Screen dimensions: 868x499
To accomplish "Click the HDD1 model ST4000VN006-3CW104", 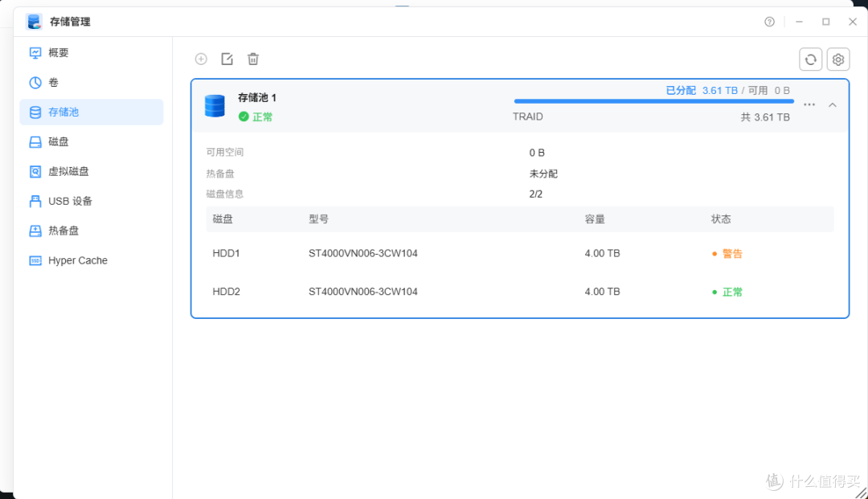I will [363, 253].
